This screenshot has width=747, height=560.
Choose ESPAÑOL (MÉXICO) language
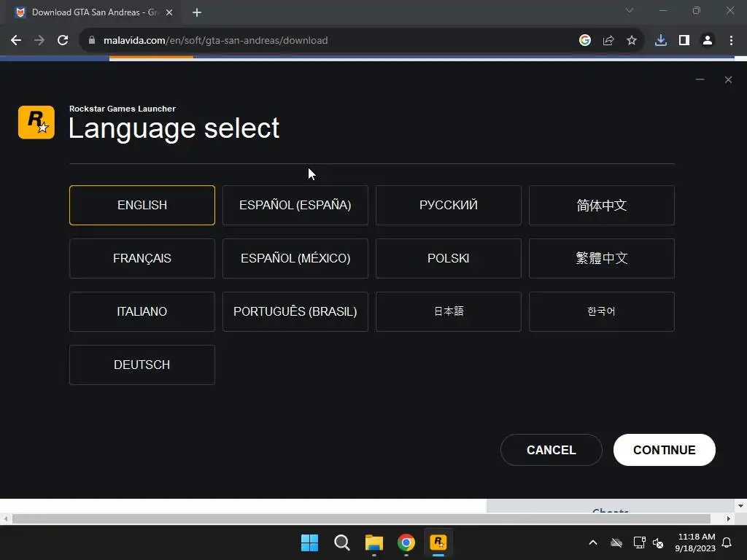(295, 259)
